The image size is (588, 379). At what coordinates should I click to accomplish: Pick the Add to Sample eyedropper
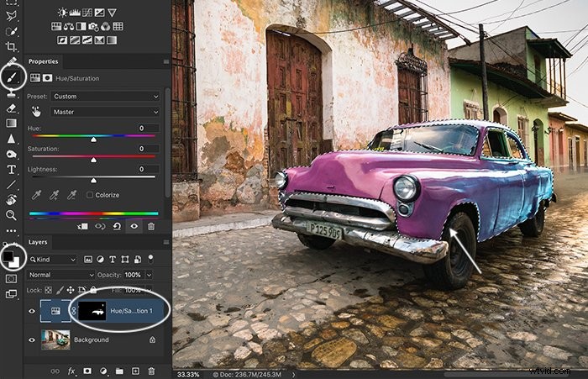pyautogui.click(x=55, y=195)
